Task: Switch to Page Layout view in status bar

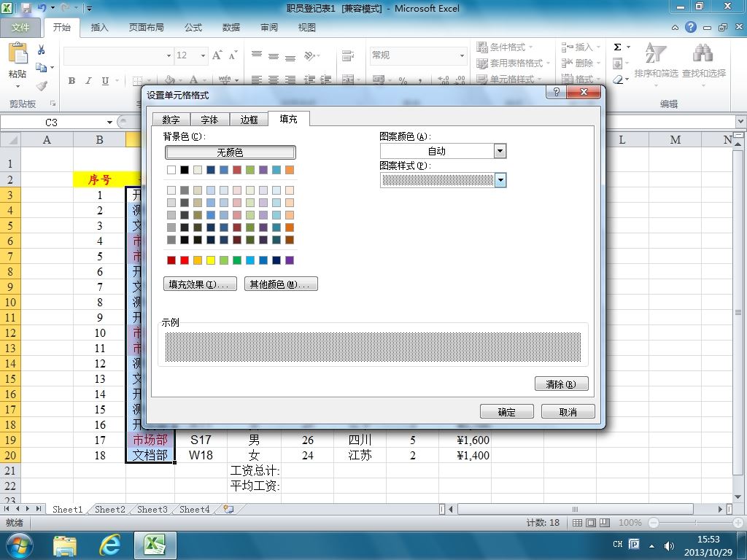Action: tap(590, 523)
